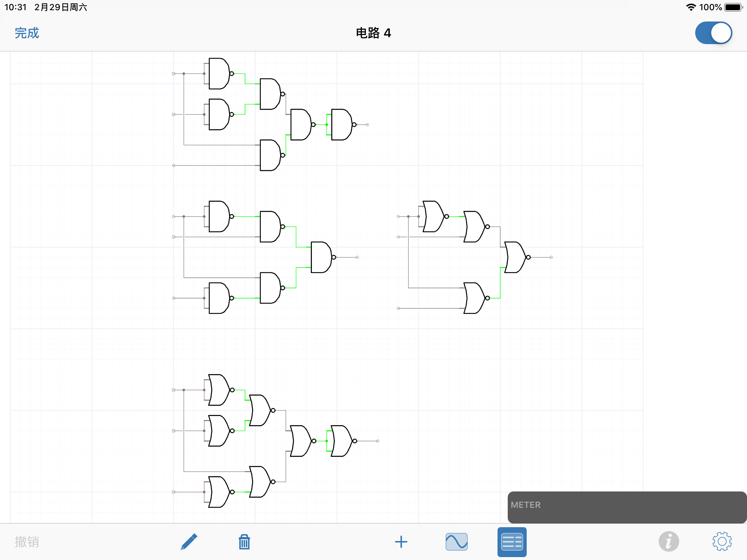Disable the simulation run switch
Screen dimensions: 747x560
click(713, 32)
